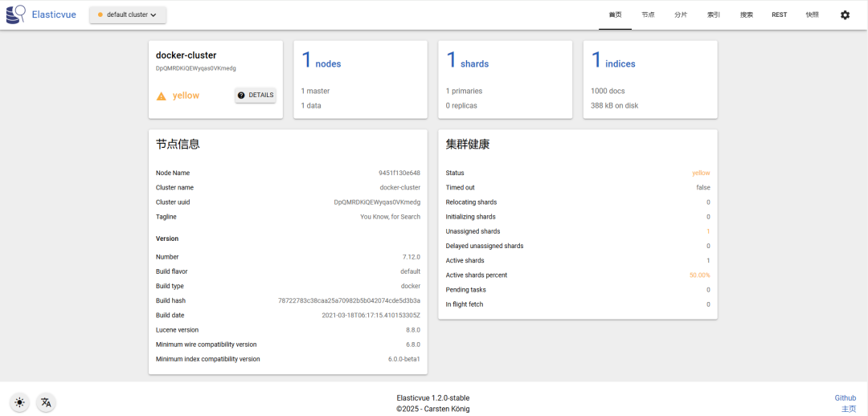Click the question mark icon in DETAILS

point(241,95)
